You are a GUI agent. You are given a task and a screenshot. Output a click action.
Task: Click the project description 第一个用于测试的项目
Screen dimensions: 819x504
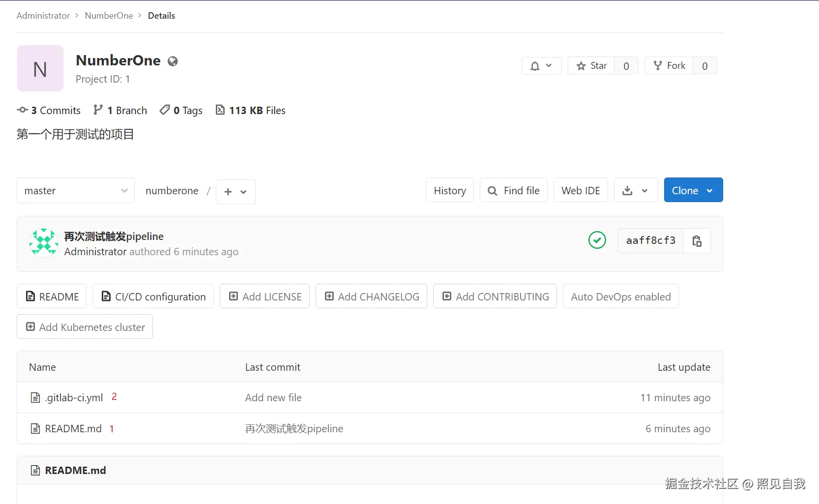click(75, 134)
